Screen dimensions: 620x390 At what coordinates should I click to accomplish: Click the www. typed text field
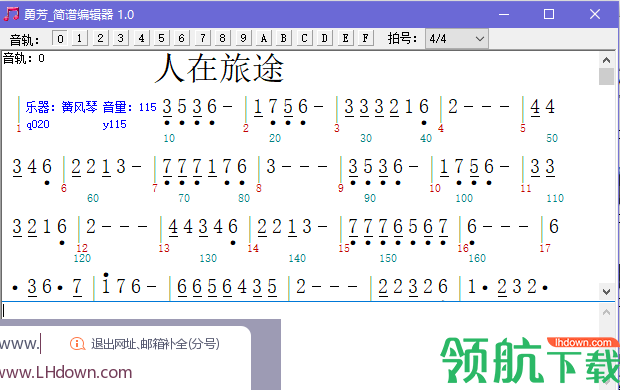pyautogui.click(x=20, y=344)
